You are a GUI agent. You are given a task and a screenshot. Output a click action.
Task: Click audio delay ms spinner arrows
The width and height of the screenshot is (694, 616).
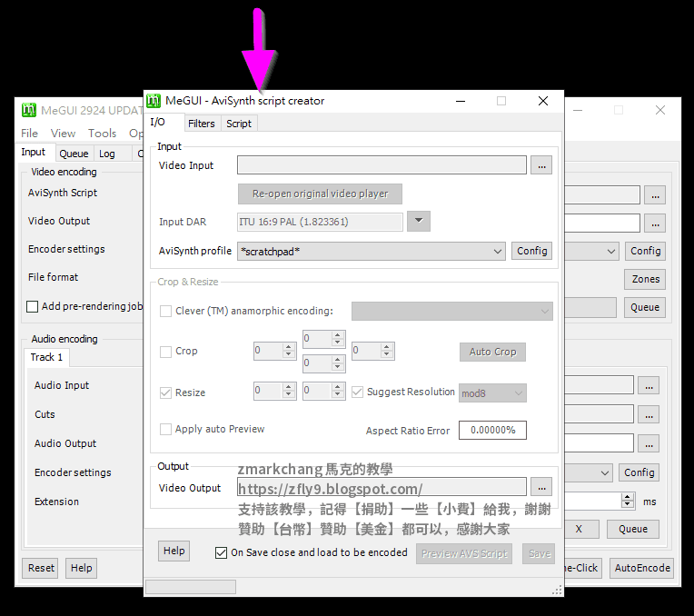pos(627,501)
